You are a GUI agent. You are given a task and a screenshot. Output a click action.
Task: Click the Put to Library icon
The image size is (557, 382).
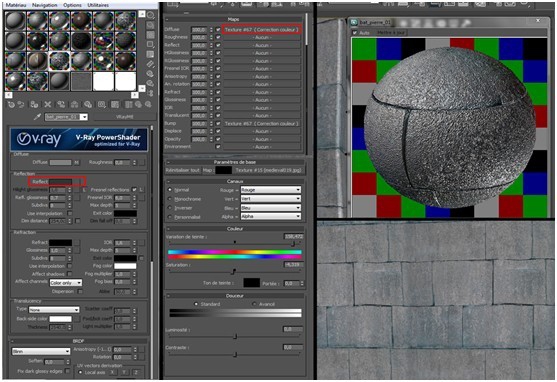click(88, 104)
